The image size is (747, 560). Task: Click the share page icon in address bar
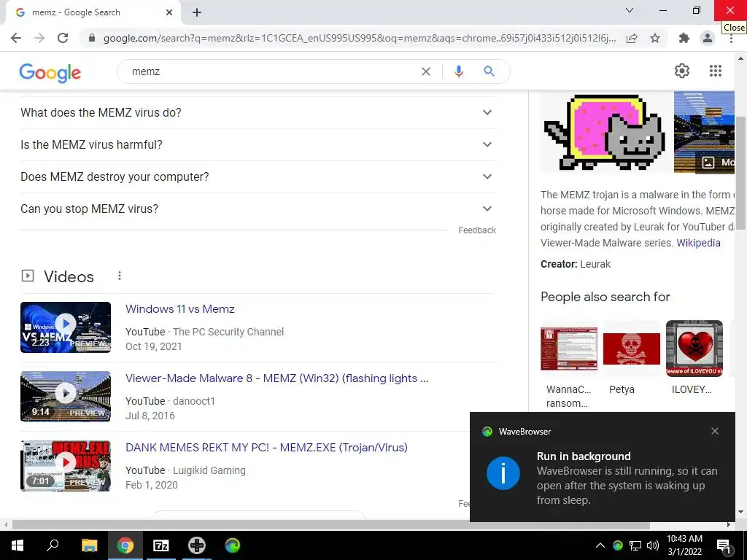point(632,38)
